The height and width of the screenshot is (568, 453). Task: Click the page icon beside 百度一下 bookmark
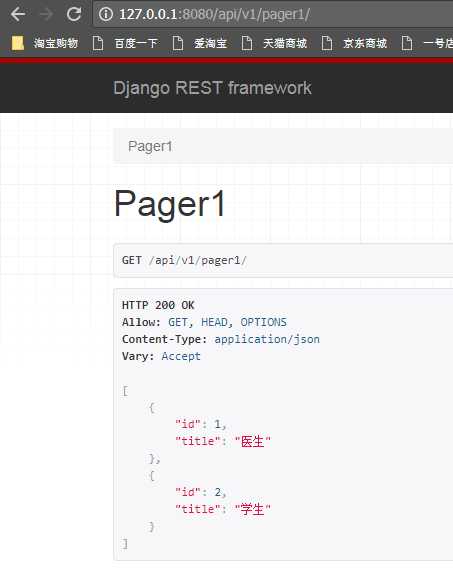98,43
